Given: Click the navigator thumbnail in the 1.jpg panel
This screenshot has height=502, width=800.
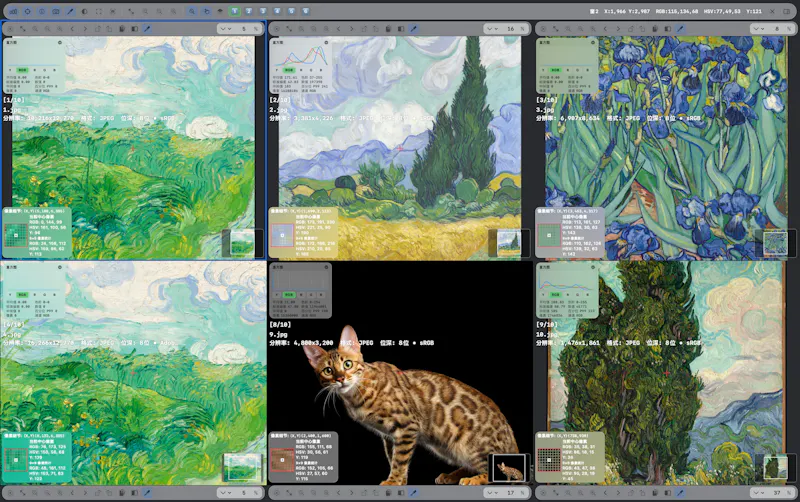Looking at the screenshot, I should (x=242, y=243).
